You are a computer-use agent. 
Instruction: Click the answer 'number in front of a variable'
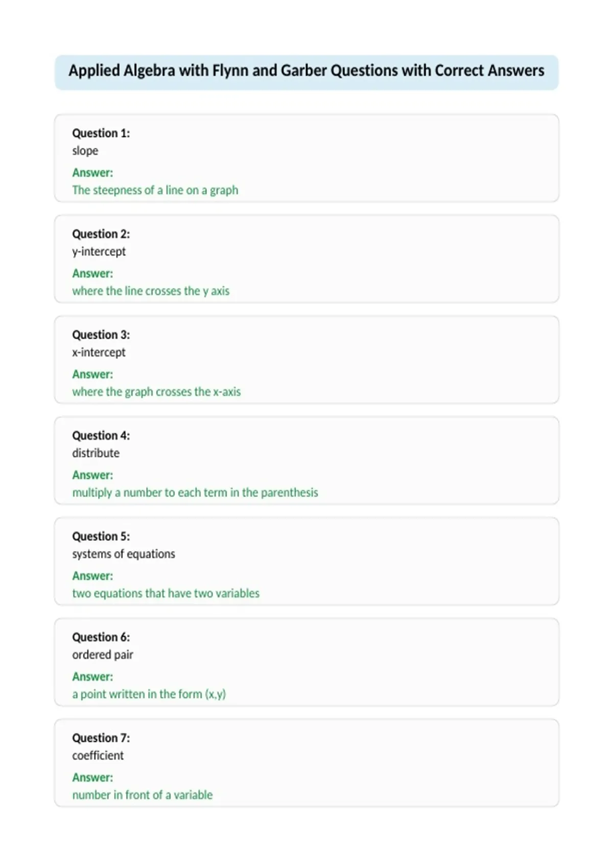(143, 795)
